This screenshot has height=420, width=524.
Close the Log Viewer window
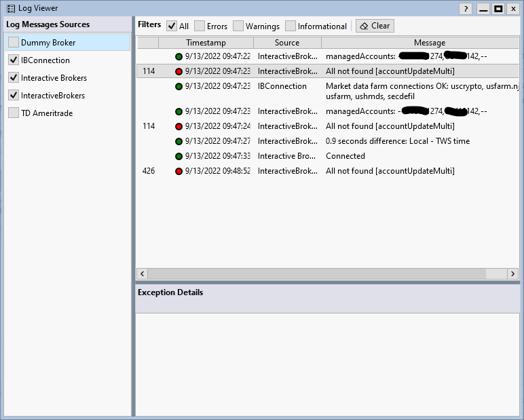point(513,9)
